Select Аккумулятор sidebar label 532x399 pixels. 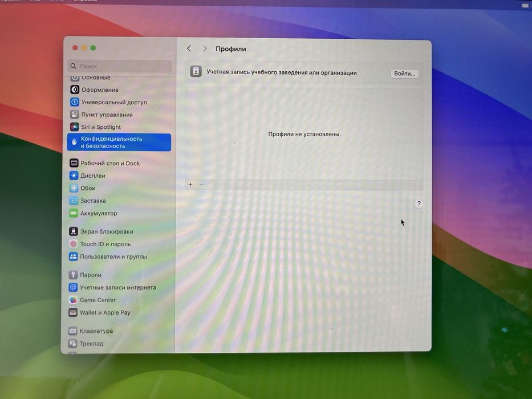coord(99,213)
